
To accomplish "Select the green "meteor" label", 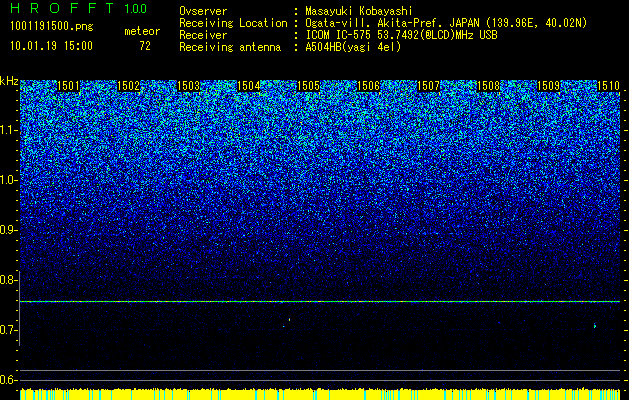I will (142, 31).
